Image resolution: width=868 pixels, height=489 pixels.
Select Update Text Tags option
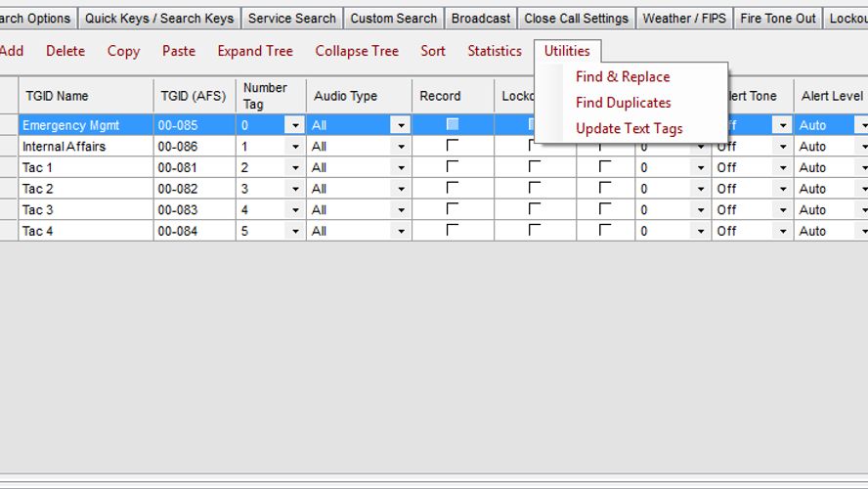coord(629,128)
